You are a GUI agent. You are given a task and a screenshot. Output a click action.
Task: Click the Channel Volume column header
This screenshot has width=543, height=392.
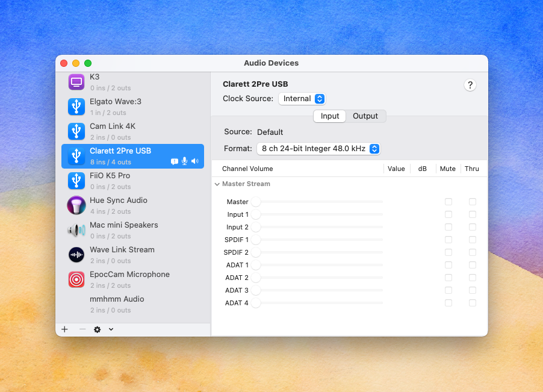pos(247,169)
